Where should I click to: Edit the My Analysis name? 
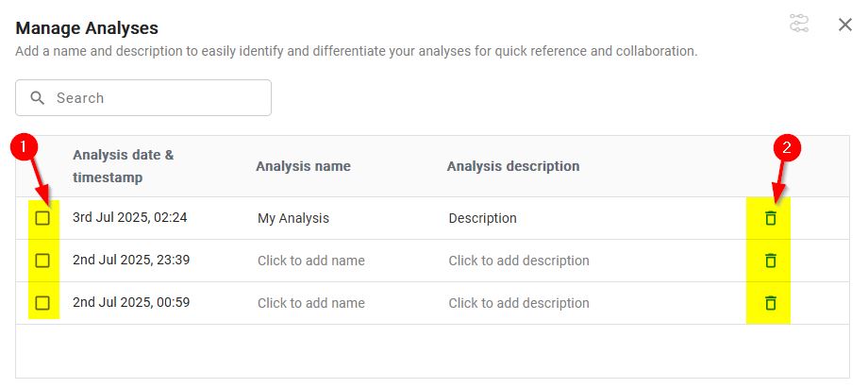pyautogui.click(x=293, y=218)
